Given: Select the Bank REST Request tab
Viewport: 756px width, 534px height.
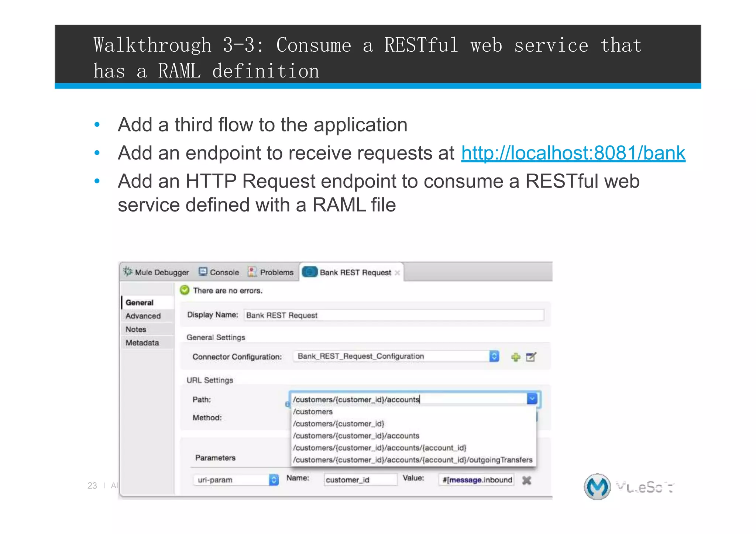Looking at the screenshot, I should pyautogui.click(x=351, y=272).
